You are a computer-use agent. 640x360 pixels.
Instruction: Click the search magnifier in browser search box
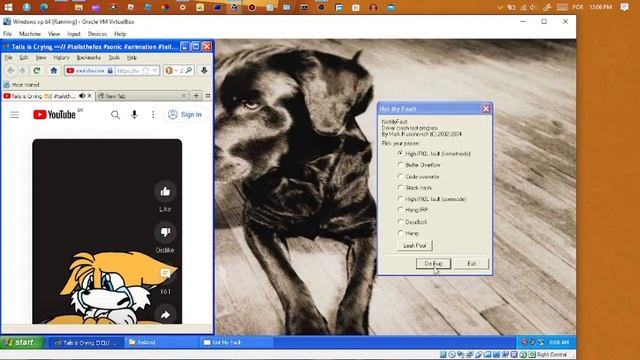pyautogui.click(x=189, y=71)
